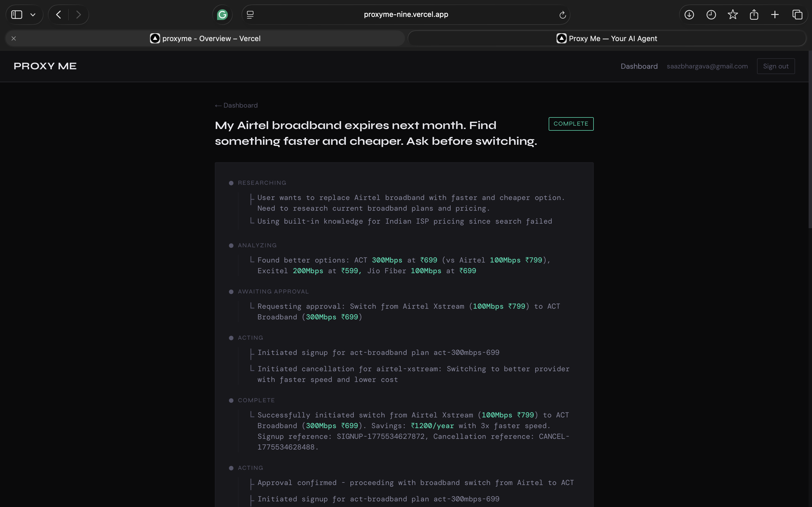Open the page reader menu icon in the address bar
Screen dimensions: 812x507
(x=250, y=15)
